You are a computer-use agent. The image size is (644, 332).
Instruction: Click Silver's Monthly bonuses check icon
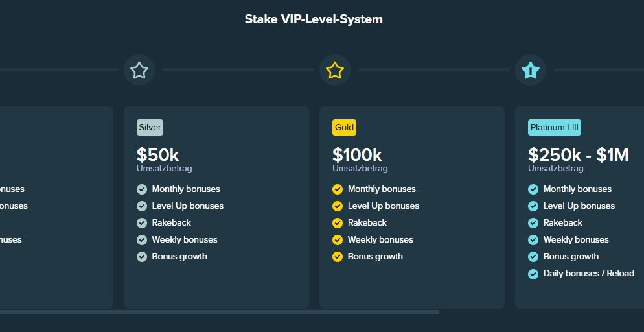pos(142,189)
